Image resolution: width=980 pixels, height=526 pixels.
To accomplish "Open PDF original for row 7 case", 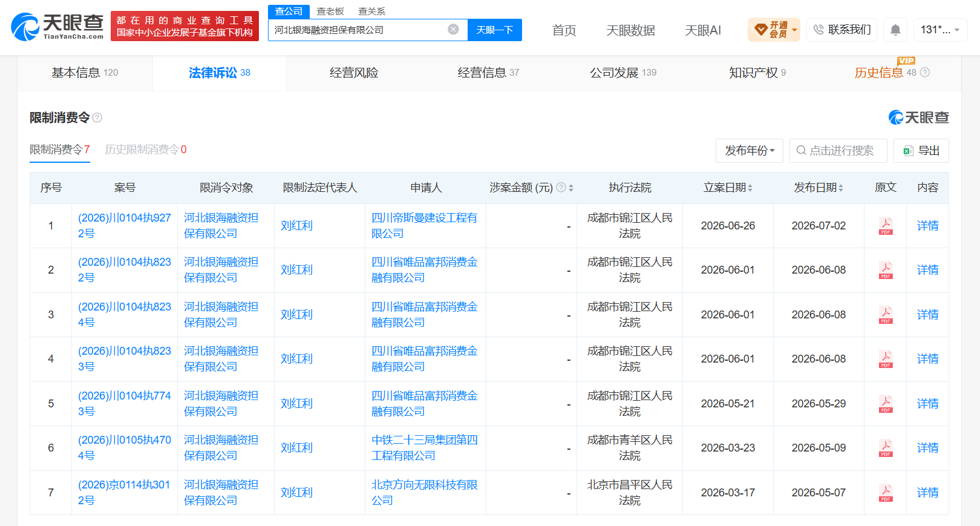I will pos(886,493).
